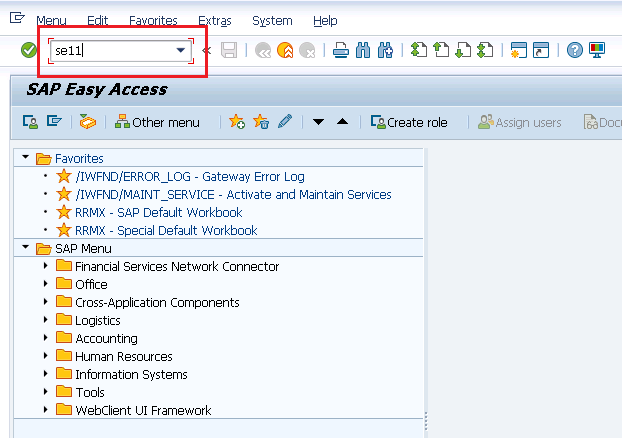Open the Help question mark icon
Screen dimensions: 622x438
coord(574,50)
